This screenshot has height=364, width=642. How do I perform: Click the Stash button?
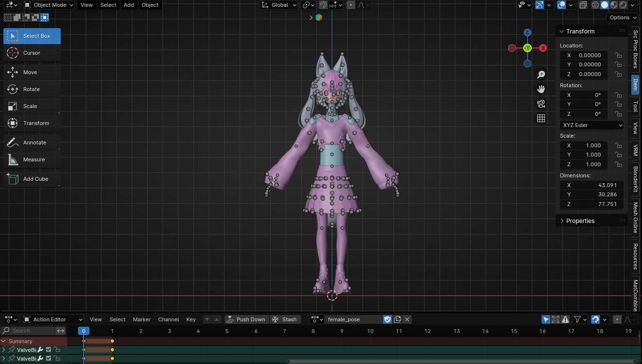[285, 319]
